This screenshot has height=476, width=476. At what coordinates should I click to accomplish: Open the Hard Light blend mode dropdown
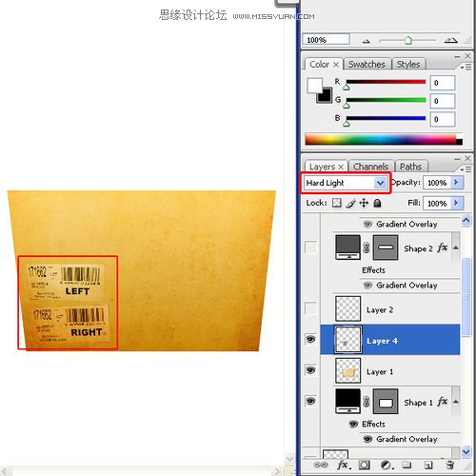click(380, 183)
